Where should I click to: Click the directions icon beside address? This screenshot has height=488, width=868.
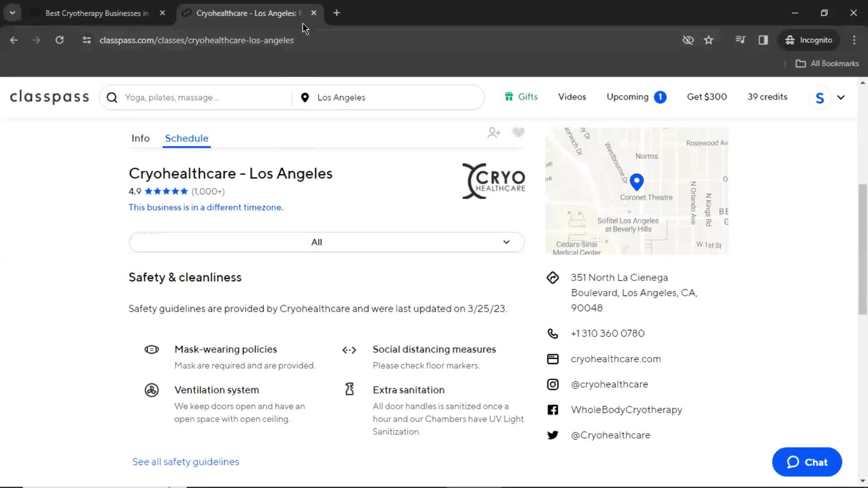point(552,277)
